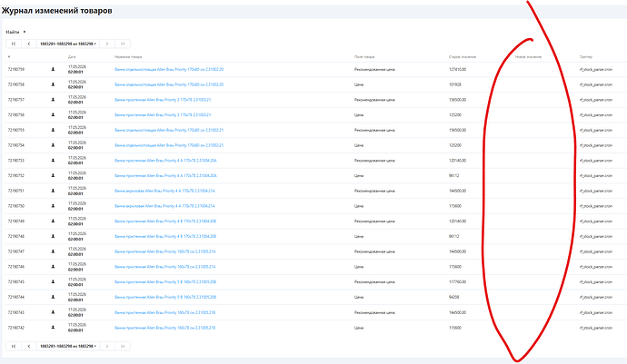627x364 pixels.
Task: Click the Поле товара column header
Action: pos(364,57)
